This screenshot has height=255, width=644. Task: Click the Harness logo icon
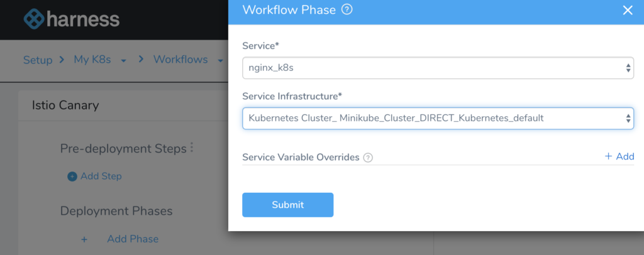click(x=34, y=19)
